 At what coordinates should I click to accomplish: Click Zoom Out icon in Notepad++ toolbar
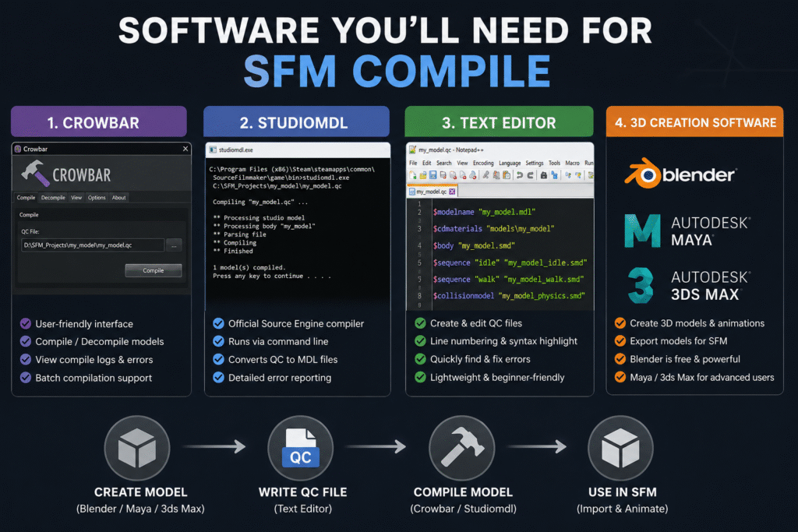pos(577,175)
